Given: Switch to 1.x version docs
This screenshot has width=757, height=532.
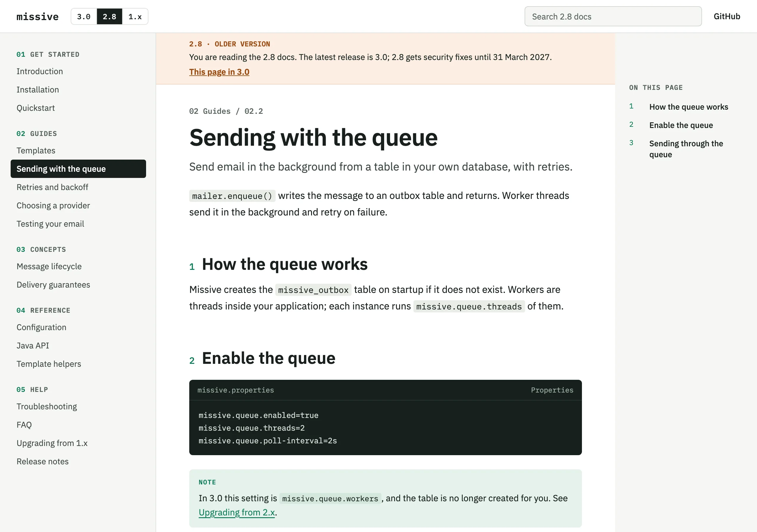Looking at the screenshot, I should tap(135, 17).
